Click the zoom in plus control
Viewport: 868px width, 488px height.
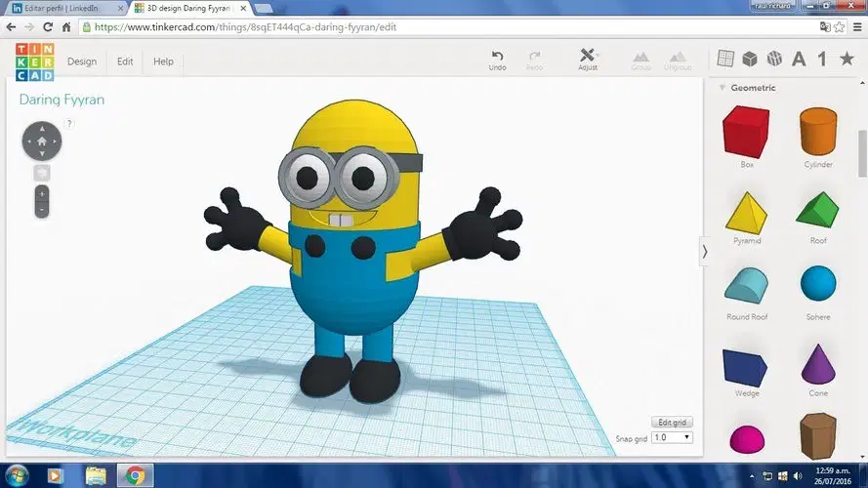pos(42,193)
